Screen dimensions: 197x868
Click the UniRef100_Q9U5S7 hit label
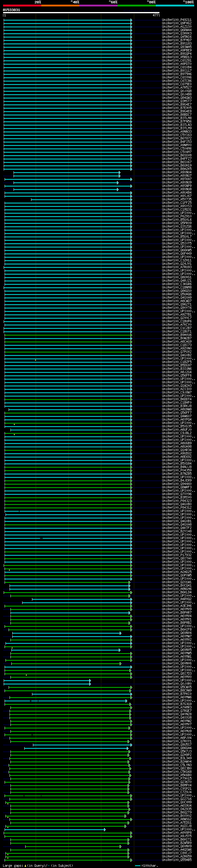click(x=176, y=745)
